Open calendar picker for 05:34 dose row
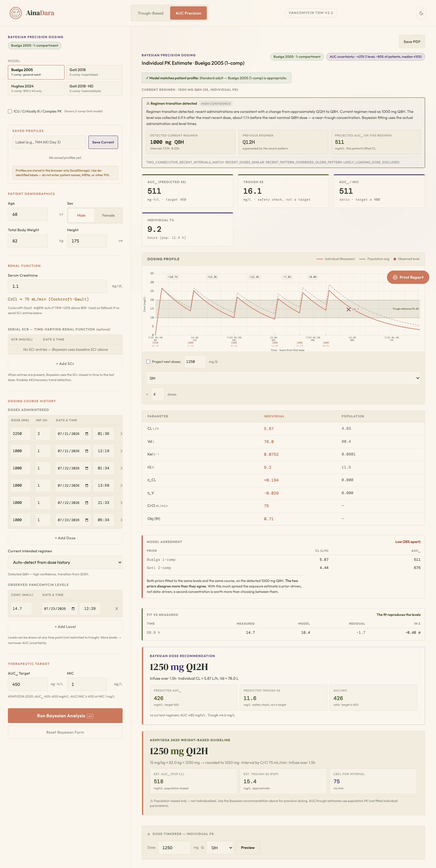 [x=87, y=520]
